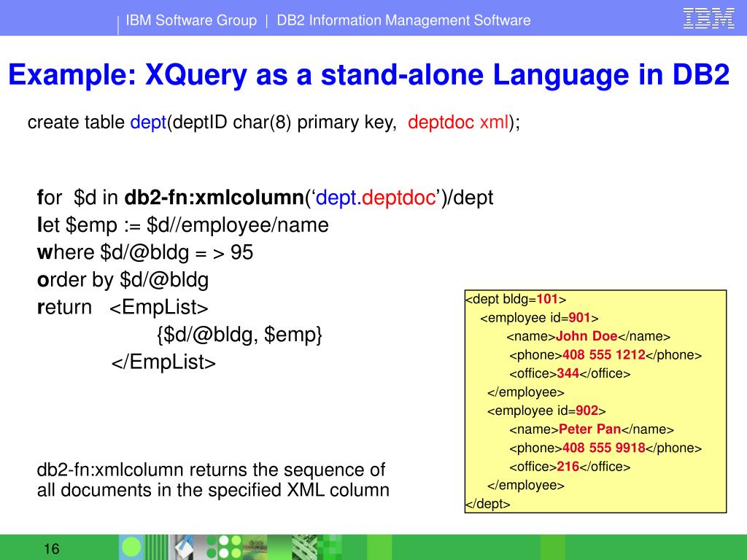This screenshot has height=560, width=747.
Task: Click red 'deptdoc xml' in create statement
Action: 458,122
